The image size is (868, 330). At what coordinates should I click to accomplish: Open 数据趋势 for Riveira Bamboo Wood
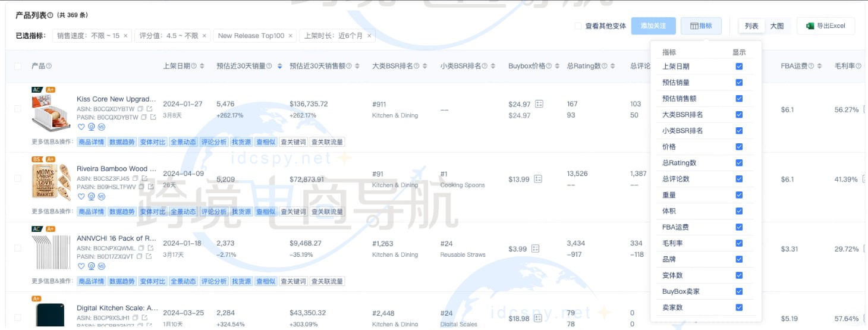(122, 212)
